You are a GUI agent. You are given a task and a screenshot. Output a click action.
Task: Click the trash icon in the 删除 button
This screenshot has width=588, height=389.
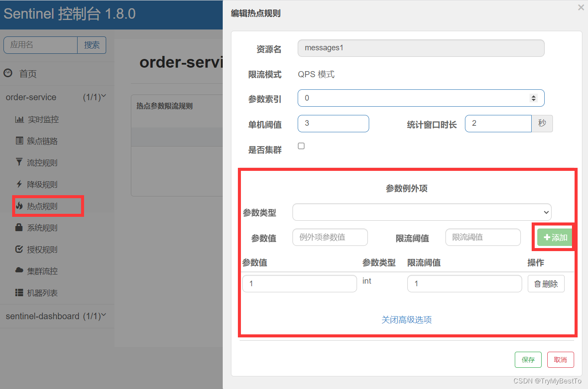point(537,284)
